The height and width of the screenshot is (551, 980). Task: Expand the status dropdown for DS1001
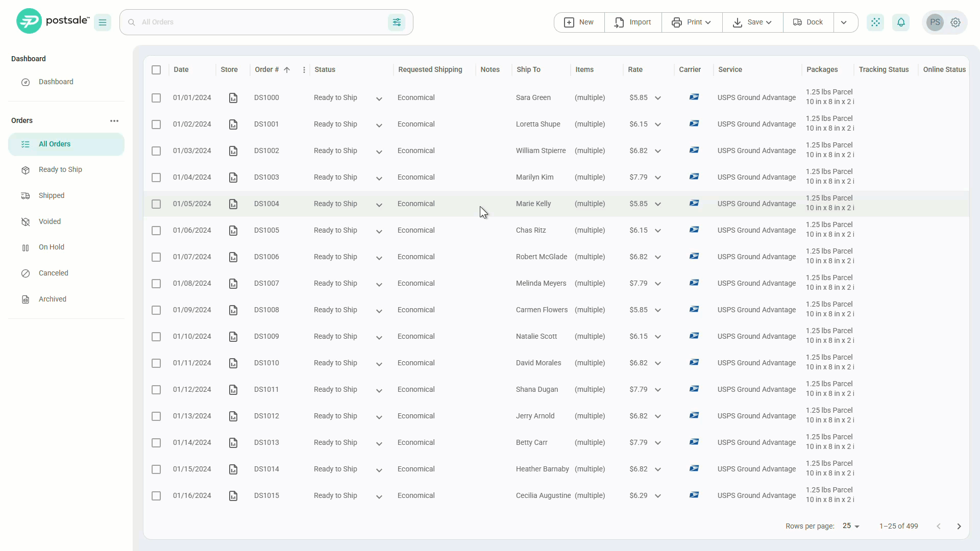tap(379, 126)
